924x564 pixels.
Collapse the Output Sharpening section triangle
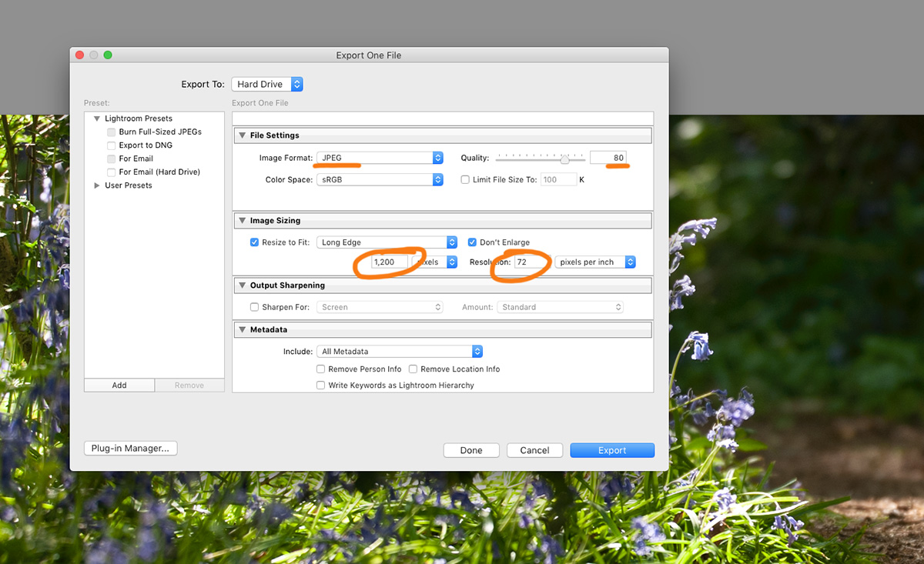tap(241, 285)
